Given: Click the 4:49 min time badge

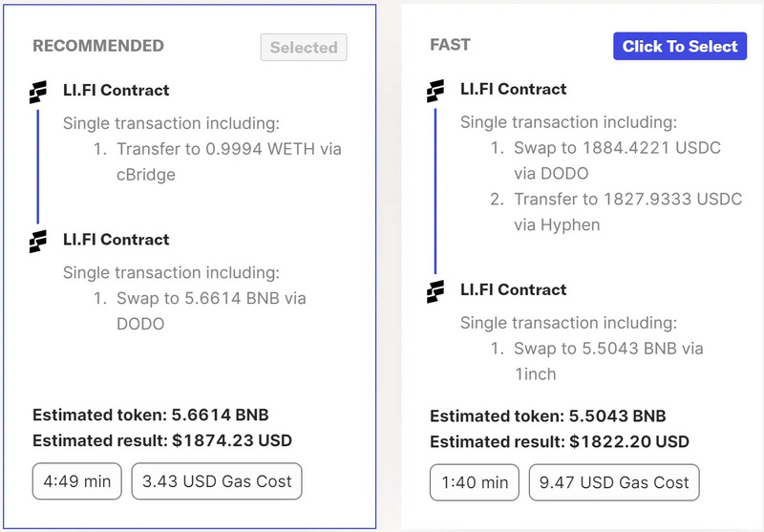Looking at the screenshot, I should tap(77, 481).
